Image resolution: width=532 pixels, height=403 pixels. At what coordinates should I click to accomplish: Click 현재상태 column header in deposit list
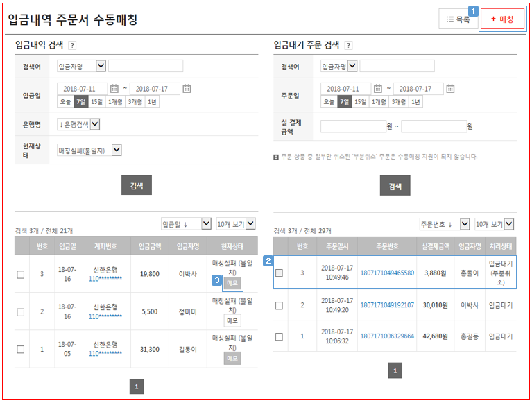232,246
